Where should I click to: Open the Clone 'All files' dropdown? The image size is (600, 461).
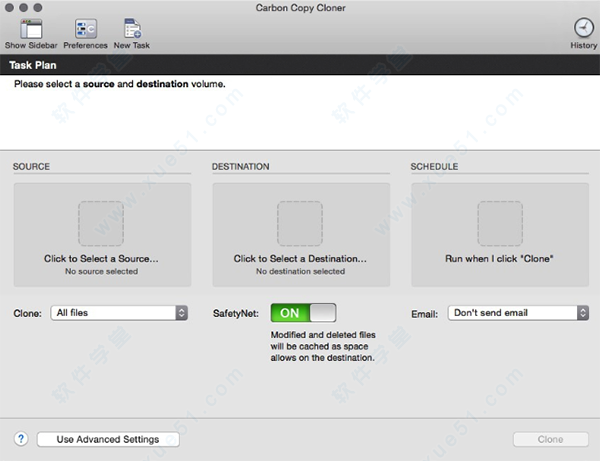pyautogui.click(x=119, y=313)
